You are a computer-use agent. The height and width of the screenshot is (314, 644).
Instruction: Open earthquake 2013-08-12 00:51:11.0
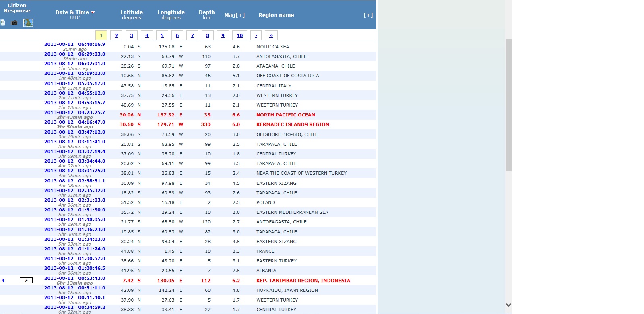74,288
